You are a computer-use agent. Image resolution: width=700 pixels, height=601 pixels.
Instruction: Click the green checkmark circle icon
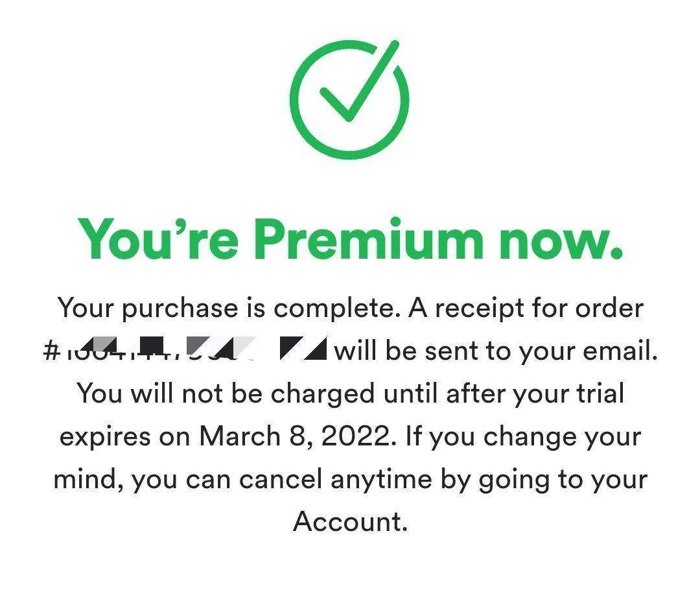coord(349,100)
